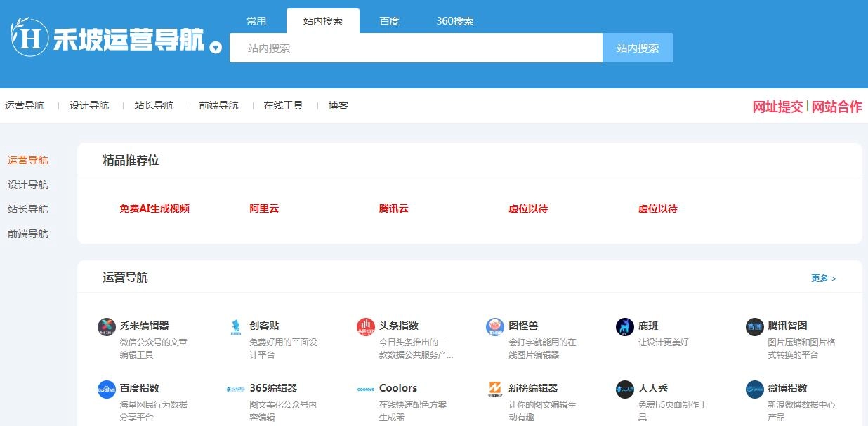Open the 秀米编辑器 icon

[105, 326]
